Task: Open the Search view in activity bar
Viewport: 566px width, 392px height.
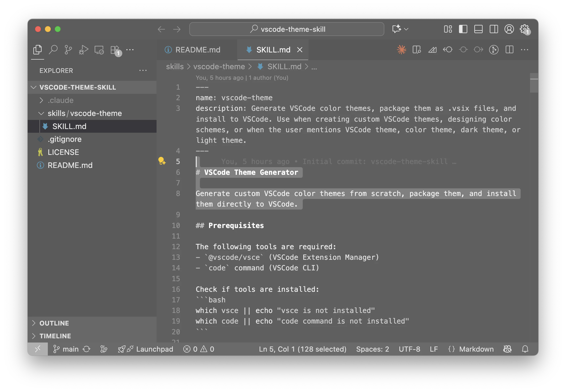Action: 53,50
